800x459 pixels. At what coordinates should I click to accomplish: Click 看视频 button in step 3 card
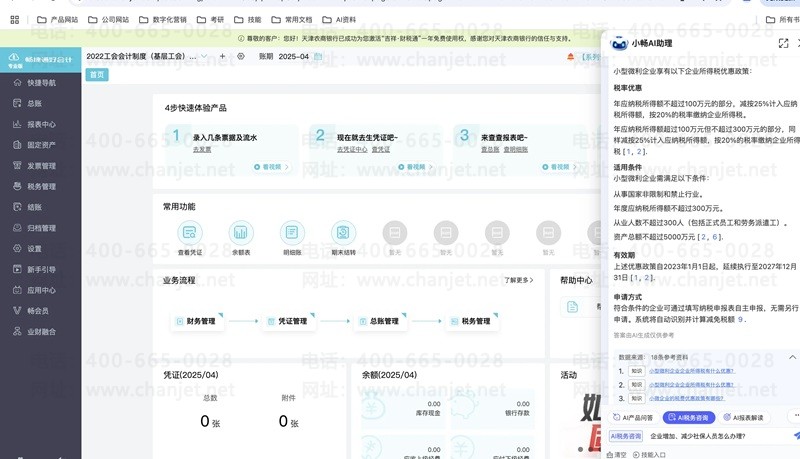(559, 167)
